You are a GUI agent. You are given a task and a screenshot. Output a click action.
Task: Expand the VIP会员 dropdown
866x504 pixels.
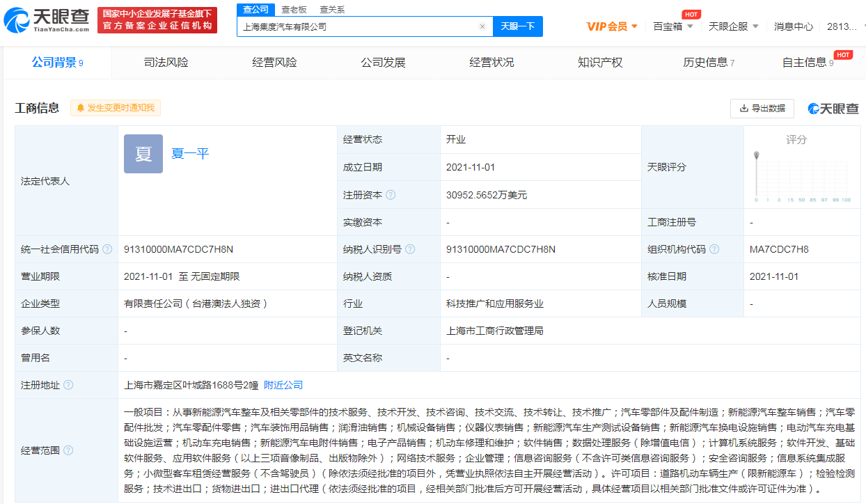click(x=612, y=26)
